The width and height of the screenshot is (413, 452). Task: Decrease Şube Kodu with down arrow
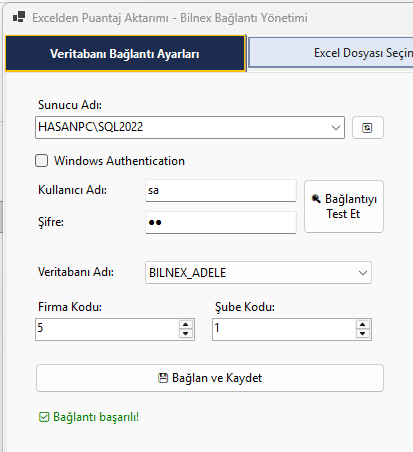pyautogui.click(x=363, y=333)
